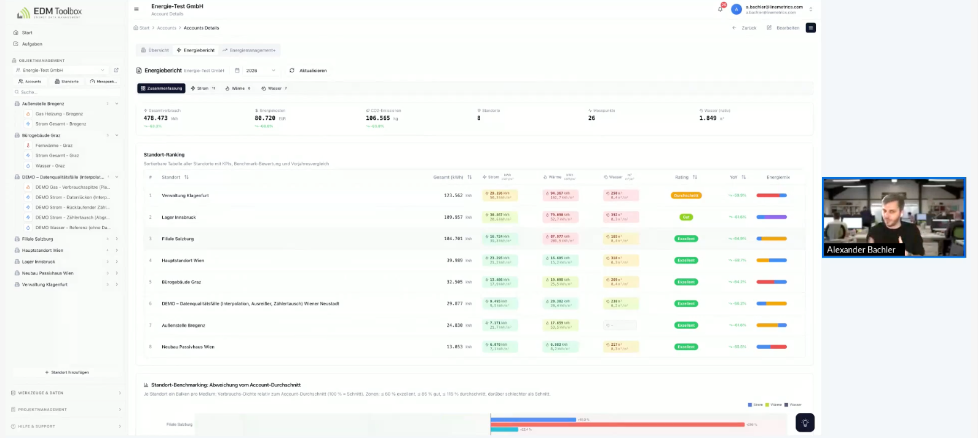980x438 pixels.
Task: Collapse the Außenstelle Bregenz tree node
Action: [x=117, y=104]
